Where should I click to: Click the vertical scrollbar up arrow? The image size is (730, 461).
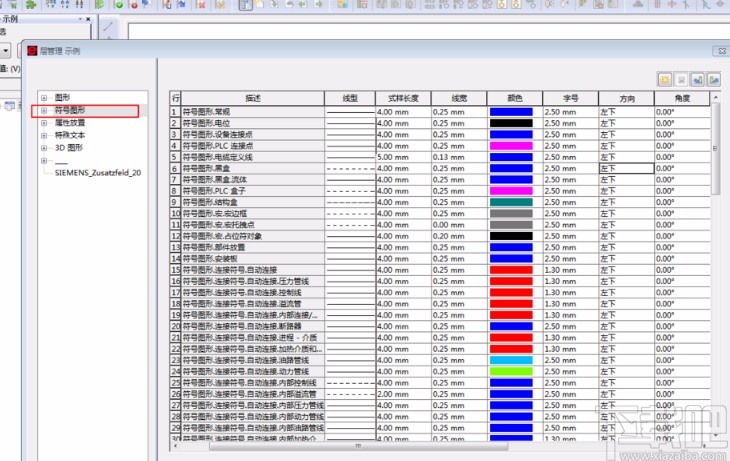715,96
